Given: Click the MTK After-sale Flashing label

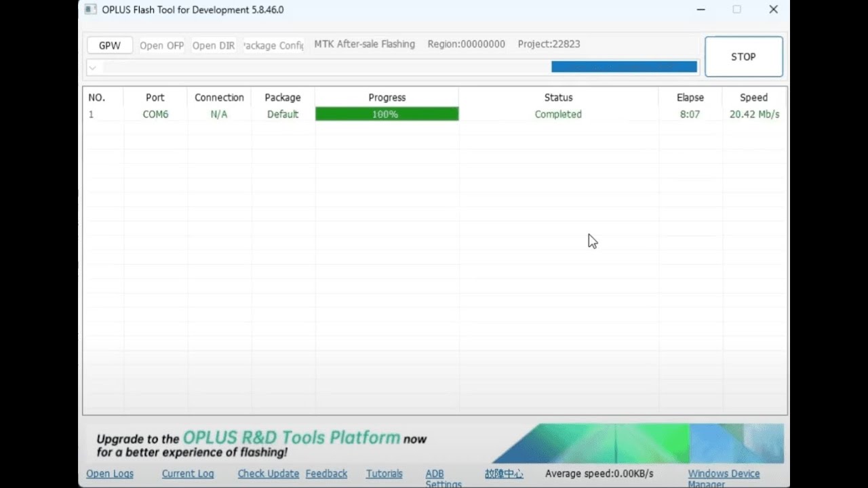Looking at the screenshot, I should coord(365,44).
